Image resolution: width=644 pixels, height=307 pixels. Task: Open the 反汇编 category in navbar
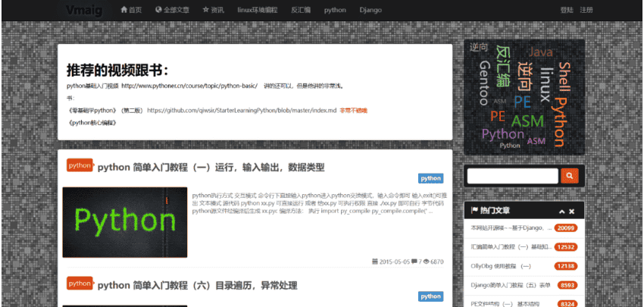click(x=301, y=10)
